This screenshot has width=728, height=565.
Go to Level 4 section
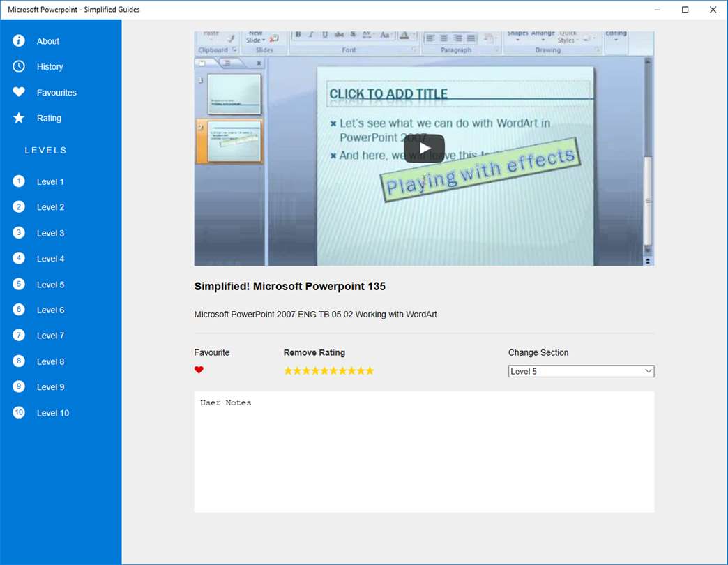[51, 259]
